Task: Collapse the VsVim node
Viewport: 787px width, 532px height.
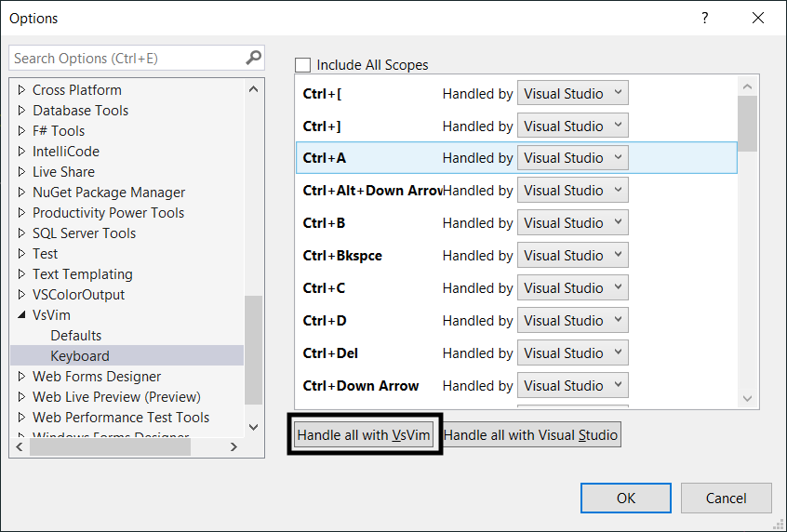Action: (21, 315)
